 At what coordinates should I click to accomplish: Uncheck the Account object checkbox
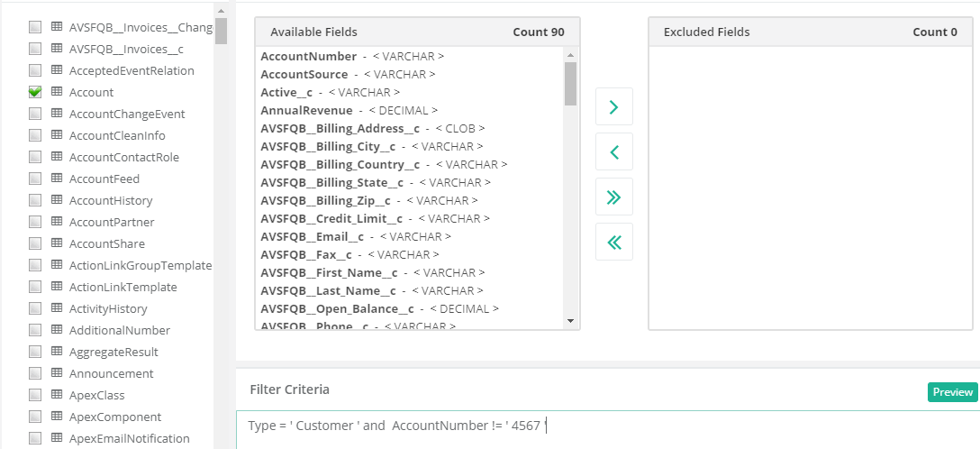point(35,92)
